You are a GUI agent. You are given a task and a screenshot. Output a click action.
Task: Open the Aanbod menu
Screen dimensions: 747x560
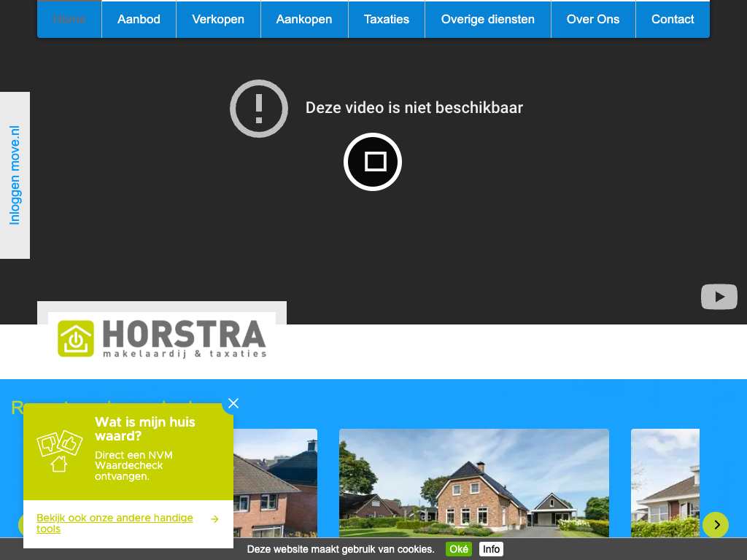(x=139, y=20)
